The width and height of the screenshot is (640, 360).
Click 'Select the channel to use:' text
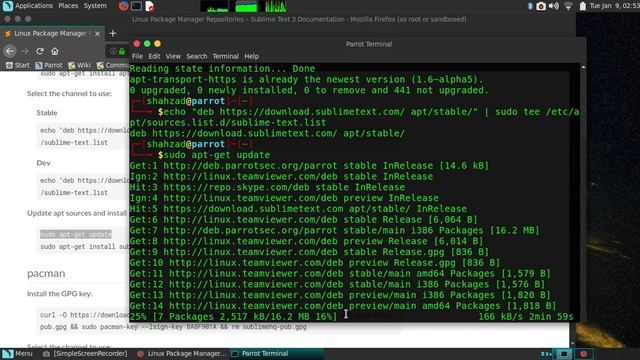tap(69, 93)
